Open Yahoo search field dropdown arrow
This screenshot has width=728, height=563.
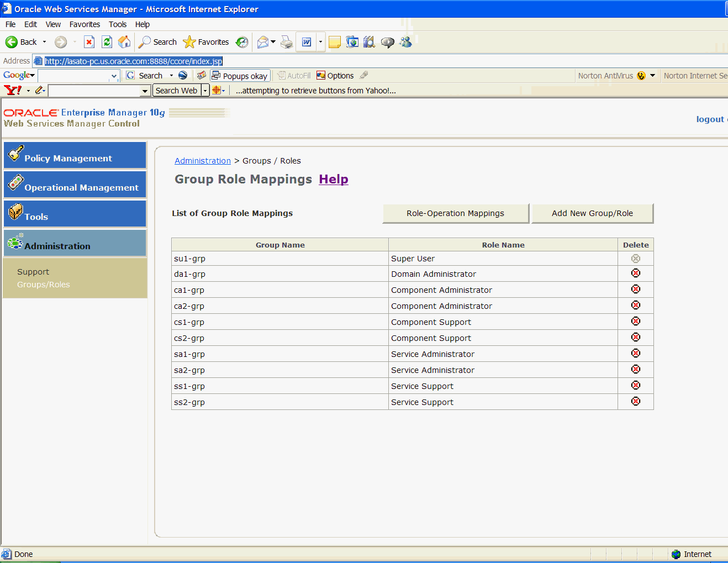(145, 91)
